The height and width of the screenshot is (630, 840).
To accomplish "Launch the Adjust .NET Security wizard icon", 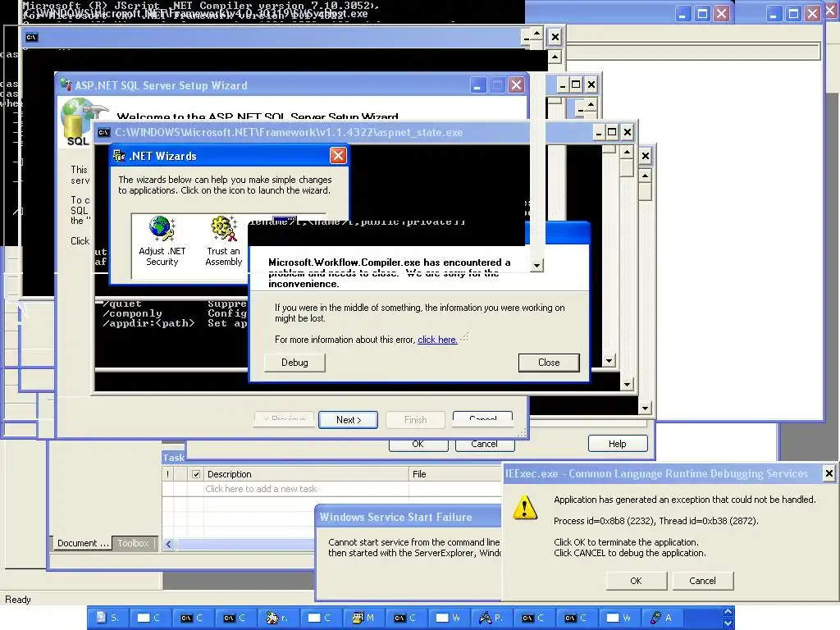I will point(162,241).
